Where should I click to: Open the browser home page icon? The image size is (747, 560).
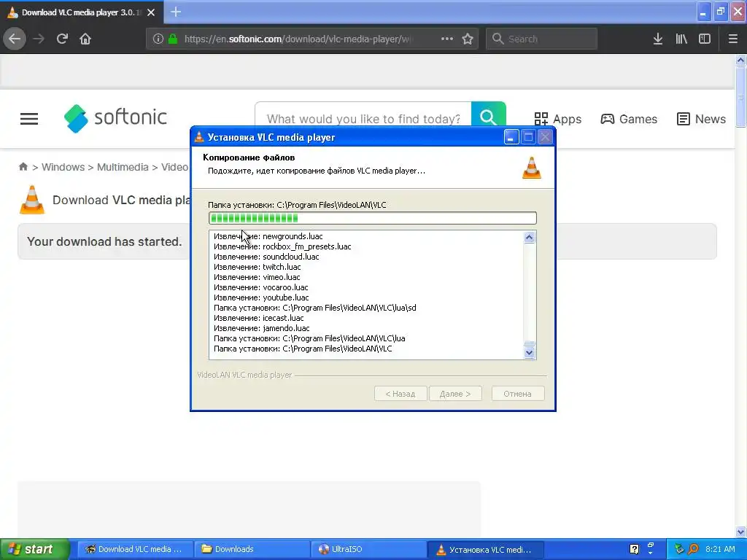point(85,39)
